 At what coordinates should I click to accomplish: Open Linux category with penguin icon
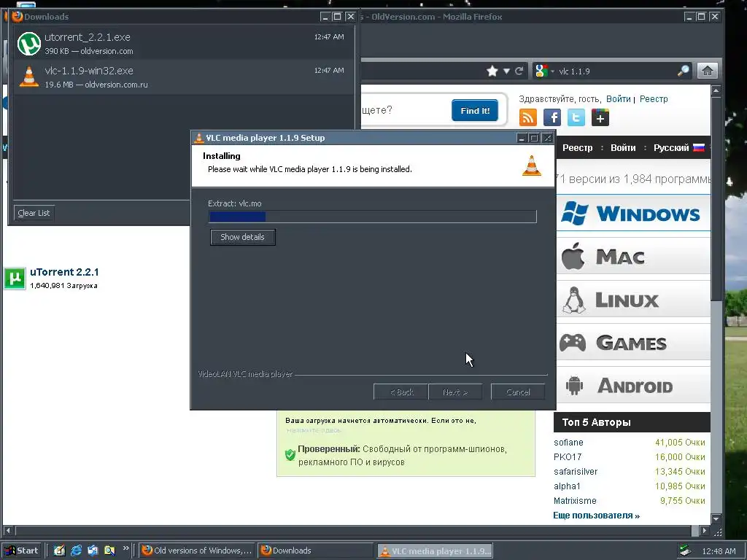click(633, 300)
